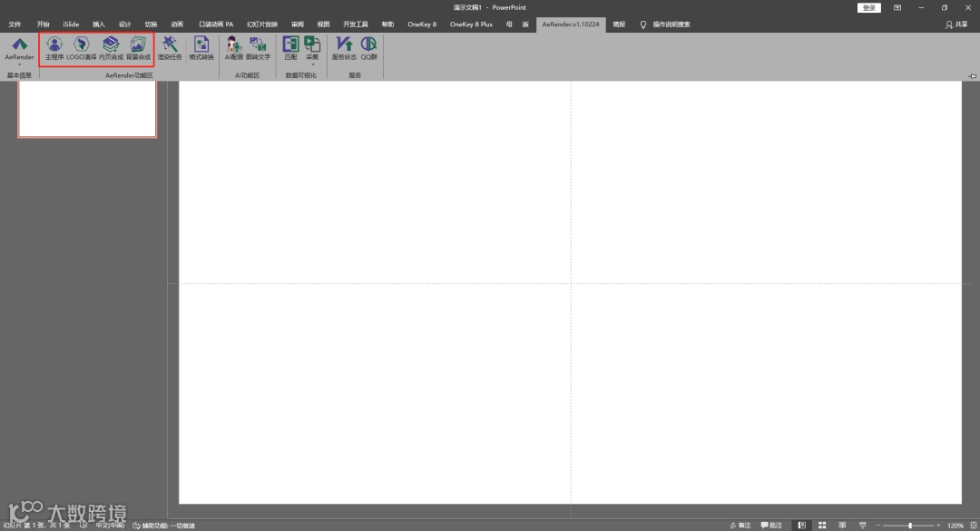The image size is (980, 531).
Task: Select the AeRender.v1.10224 tab
Action: click(571, 25)
